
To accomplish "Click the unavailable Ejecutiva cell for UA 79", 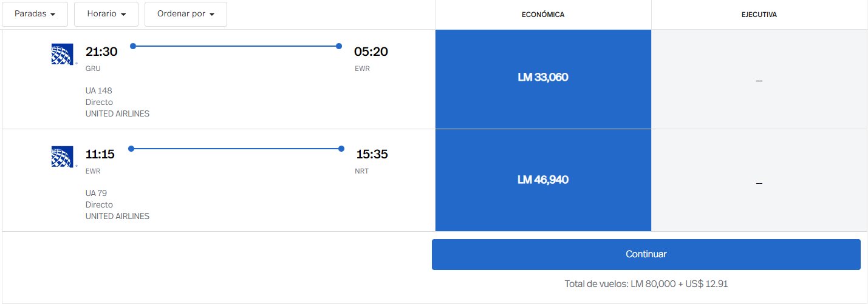I will coord(759,180).
